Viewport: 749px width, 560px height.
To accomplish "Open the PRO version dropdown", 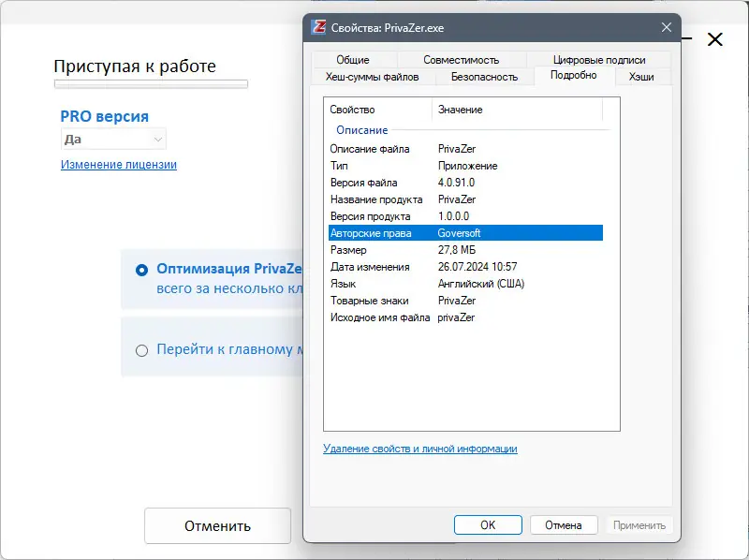I will (x=113, y=139).
